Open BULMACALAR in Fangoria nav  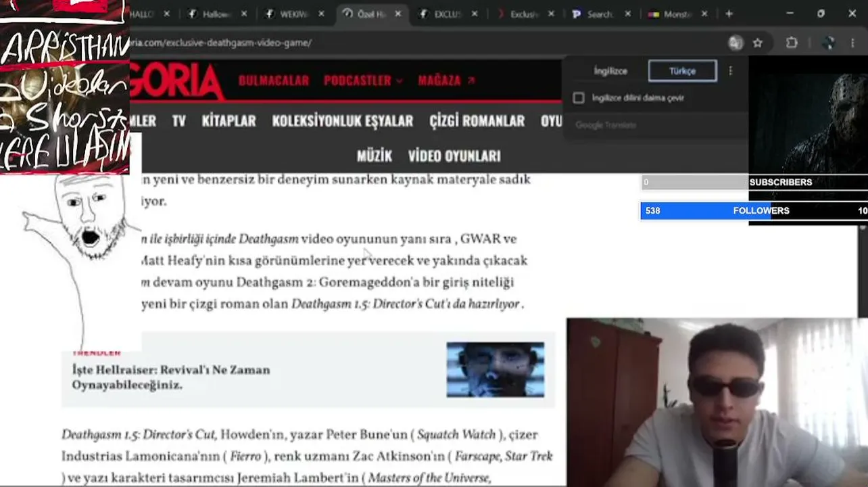(x=274, y=80)
